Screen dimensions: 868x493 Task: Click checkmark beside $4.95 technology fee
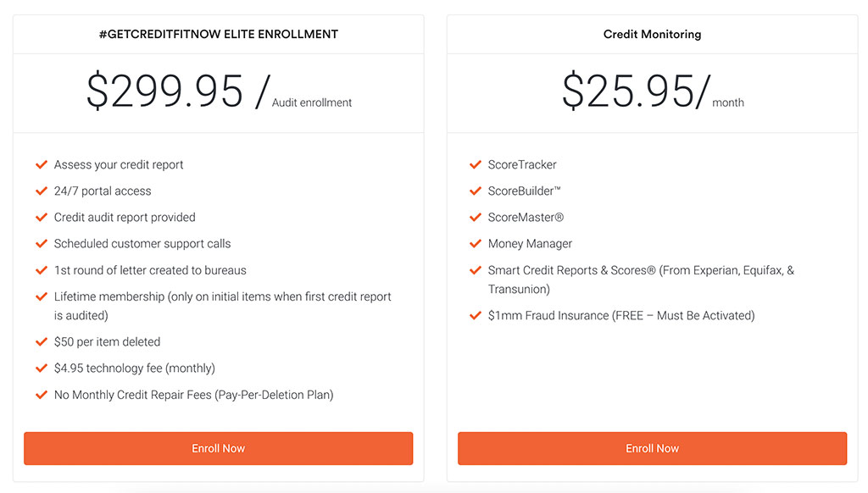[41, 368]
